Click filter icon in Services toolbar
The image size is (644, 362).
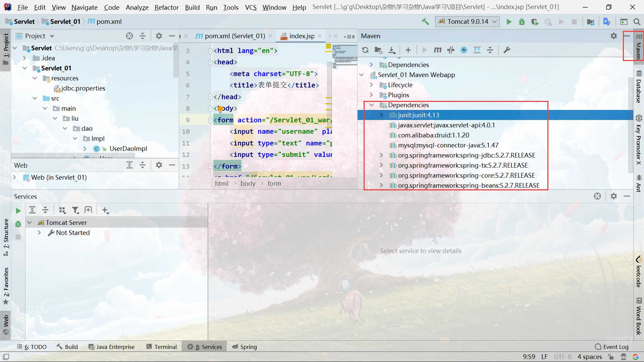point(75,210)
